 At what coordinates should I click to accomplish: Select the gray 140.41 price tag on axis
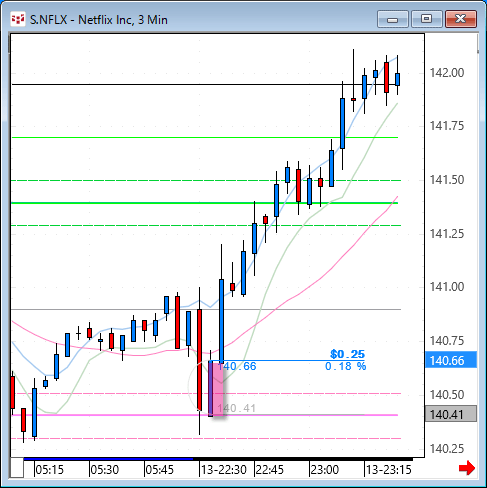[x=451, y=414]
